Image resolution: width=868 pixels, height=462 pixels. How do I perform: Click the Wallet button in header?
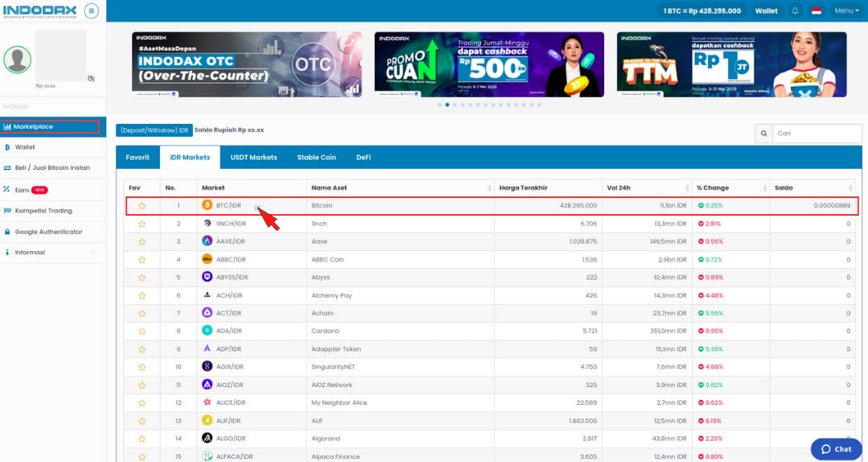coord(766,10)
